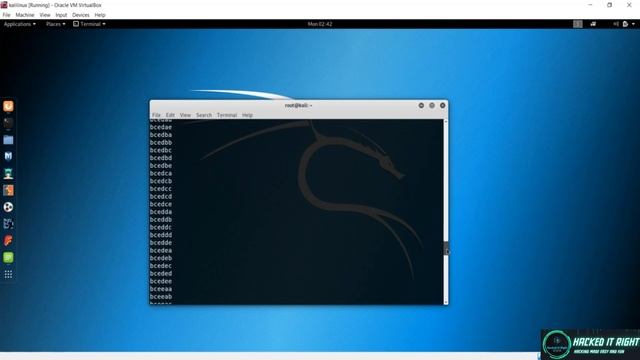The height and width of the screenshot is (360, 640).
Task: Open the Terminal app menu in top panel
Action: [89, 24]
